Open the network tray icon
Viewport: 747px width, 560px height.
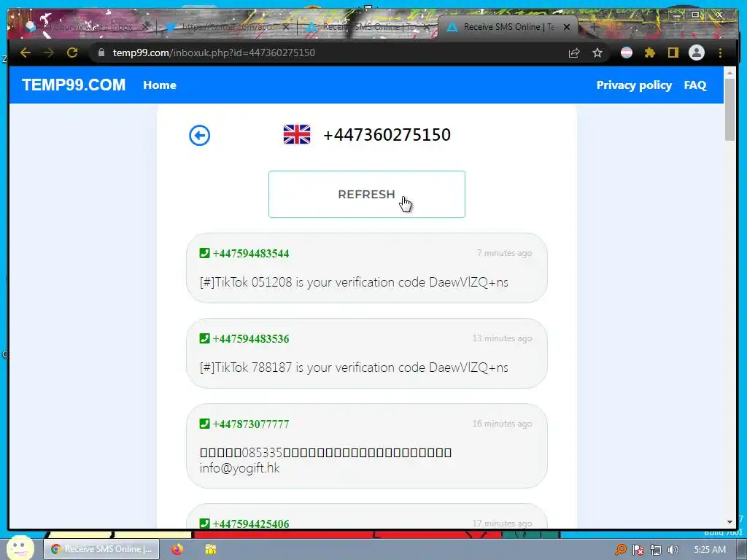[656, 550]
